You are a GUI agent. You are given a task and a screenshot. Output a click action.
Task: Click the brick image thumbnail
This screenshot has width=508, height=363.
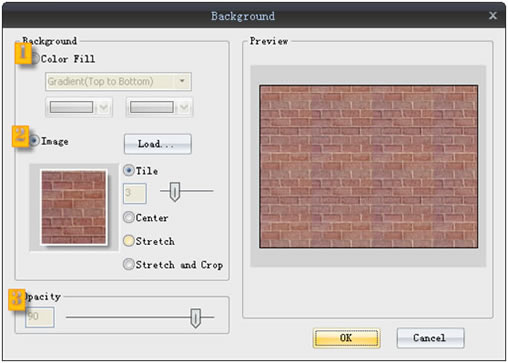click(74, 207)
